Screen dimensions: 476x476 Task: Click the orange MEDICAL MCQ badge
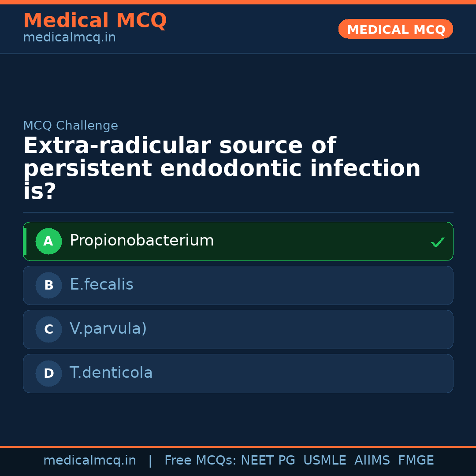click(x=395, y=29)
